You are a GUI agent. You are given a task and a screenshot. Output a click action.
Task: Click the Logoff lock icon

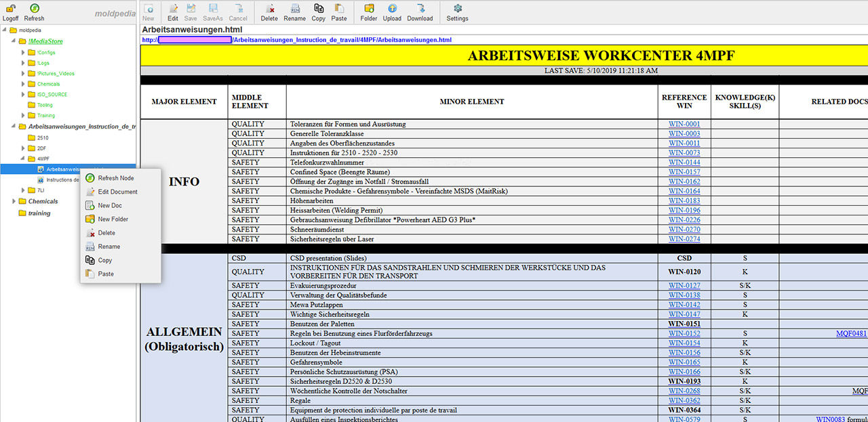(x=10, y=8)
